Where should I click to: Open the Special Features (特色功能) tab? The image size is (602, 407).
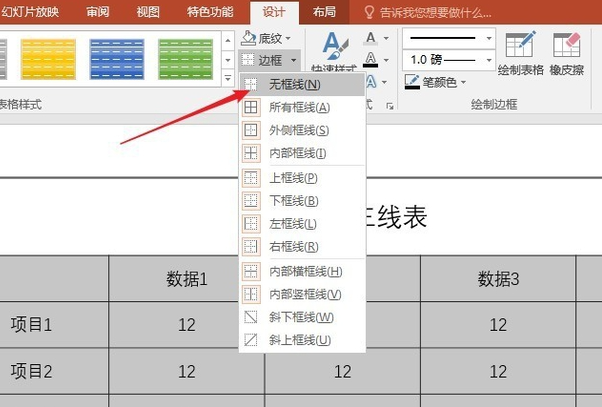tap(210, 12)
